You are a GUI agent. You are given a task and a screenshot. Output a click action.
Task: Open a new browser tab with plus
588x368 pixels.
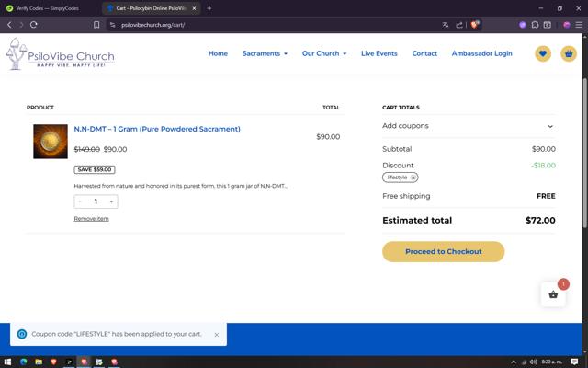(209, 8)
